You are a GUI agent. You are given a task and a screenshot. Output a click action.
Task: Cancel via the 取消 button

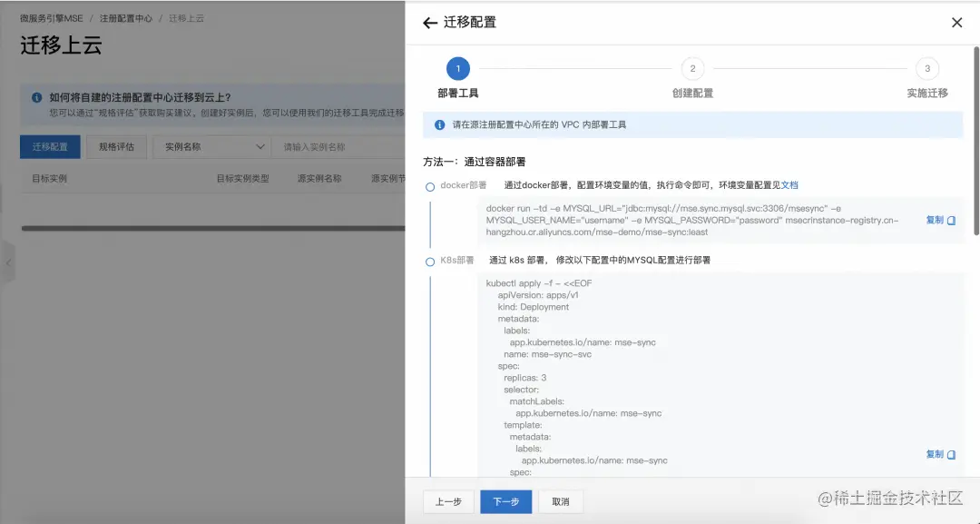point(558,500)
